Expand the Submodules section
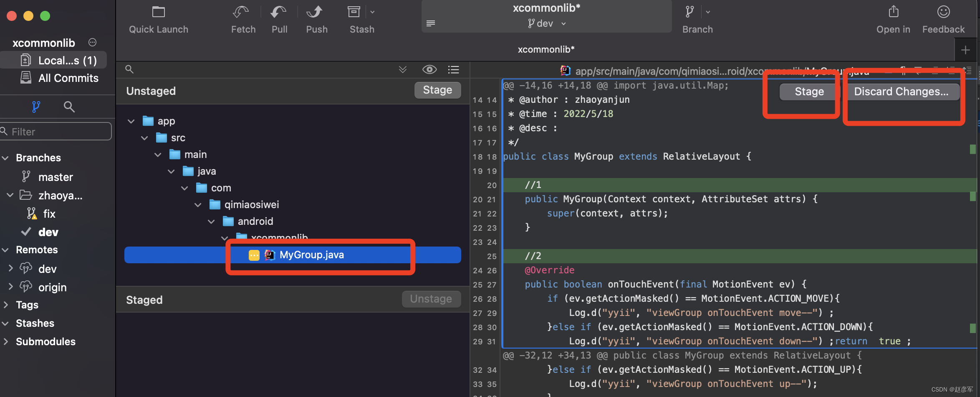The height and width of the screenshot is (397, 980). pos(5,341)
